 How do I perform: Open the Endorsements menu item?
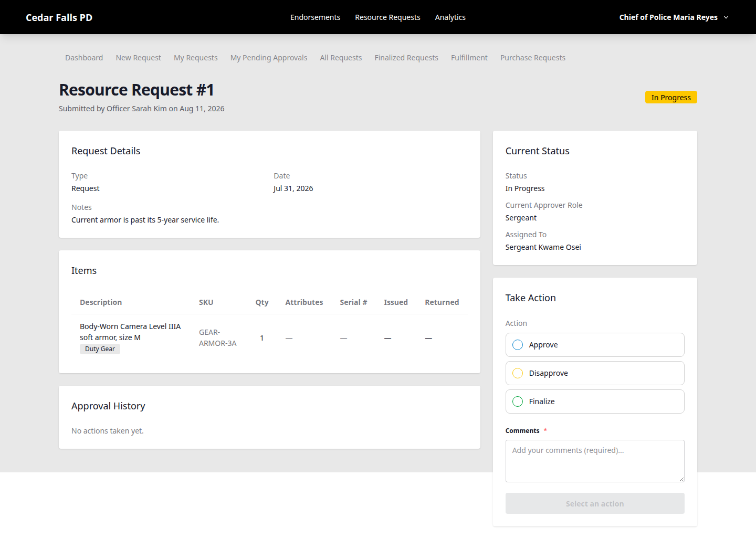click(315, 17)
